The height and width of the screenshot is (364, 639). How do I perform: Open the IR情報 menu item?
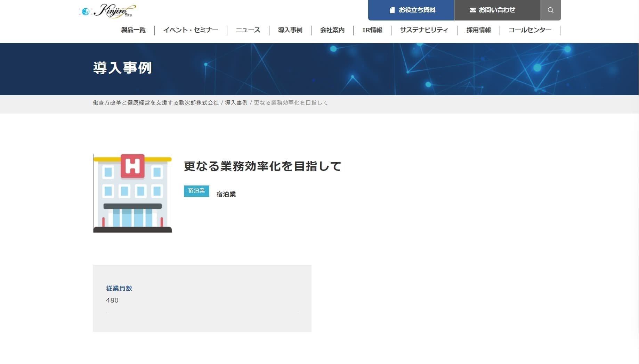[x=372, y=30]
